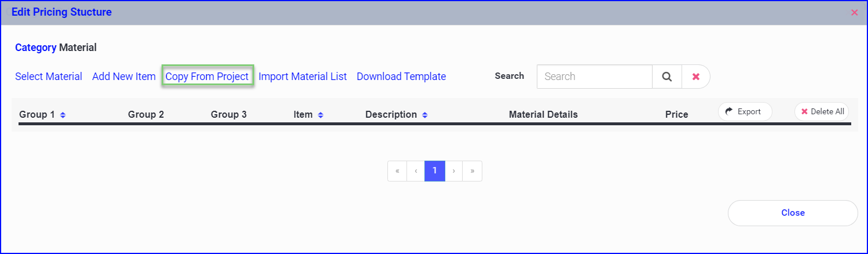
Task: Go to the next page
Action: pyautogui.click(x=454, y=171)
